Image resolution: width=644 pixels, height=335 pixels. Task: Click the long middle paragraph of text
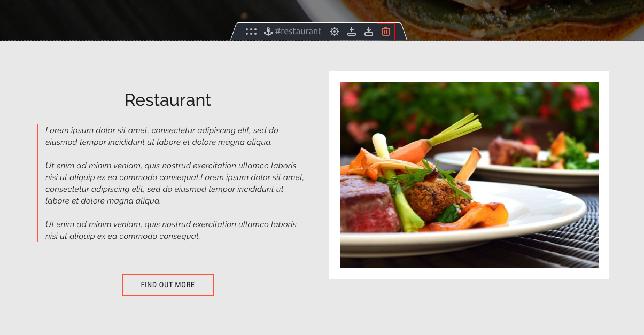click(x=175, y=183)
